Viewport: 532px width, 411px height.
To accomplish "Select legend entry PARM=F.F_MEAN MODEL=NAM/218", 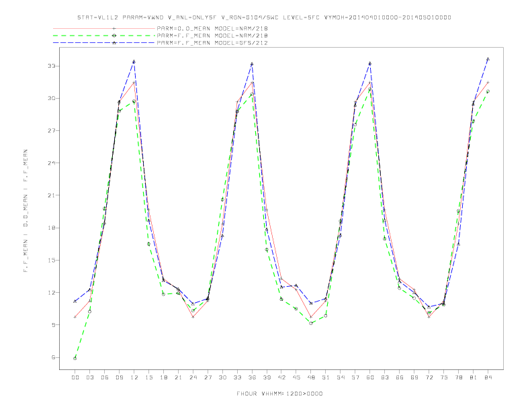I will [x=212, y=36].
